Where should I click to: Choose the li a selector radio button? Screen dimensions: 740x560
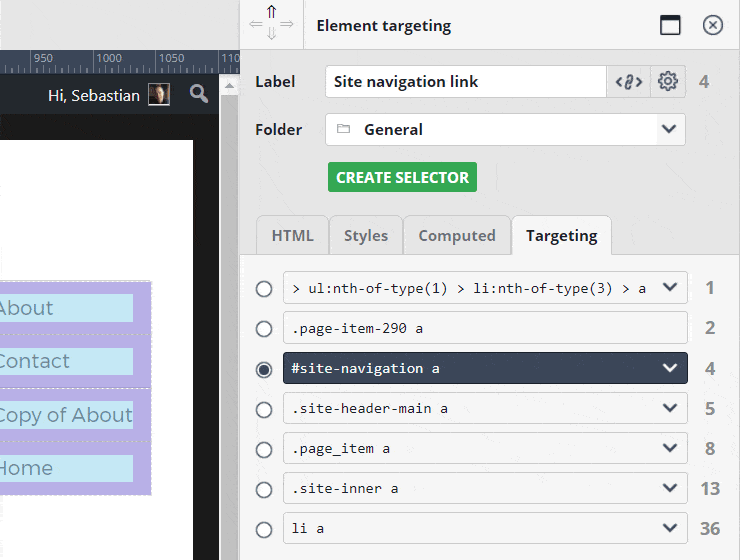[x=264, y=529]
